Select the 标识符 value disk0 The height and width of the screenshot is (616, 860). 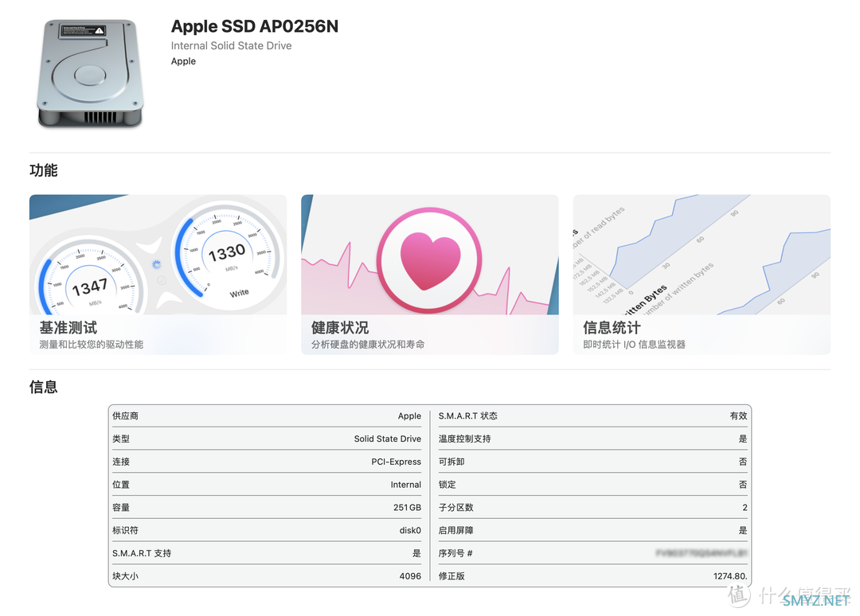pyautogui.click(x=410, y=531)
